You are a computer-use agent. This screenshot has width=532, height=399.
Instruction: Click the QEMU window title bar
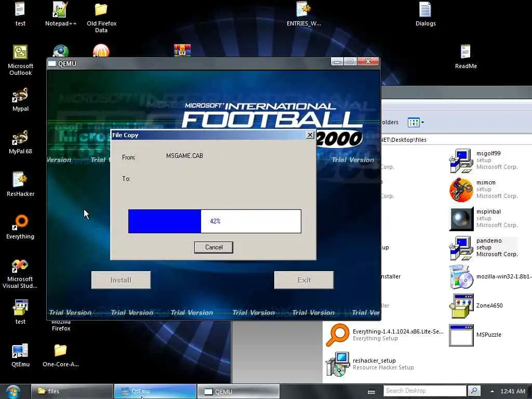pyautogui.click(x=188, y=63)
